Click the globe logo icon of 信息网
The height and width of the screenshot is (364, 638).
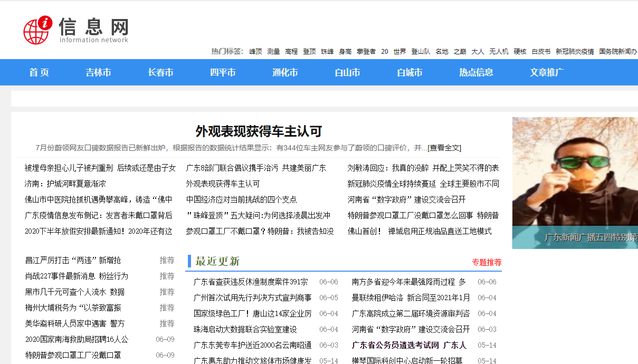tap(35, 31)
